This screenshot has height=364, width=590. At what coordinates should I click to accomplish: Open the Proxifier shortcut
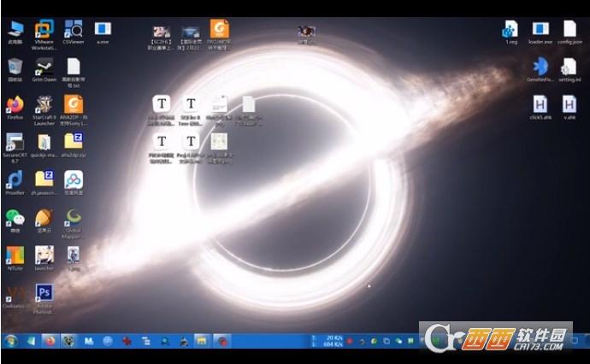(15, 183)
